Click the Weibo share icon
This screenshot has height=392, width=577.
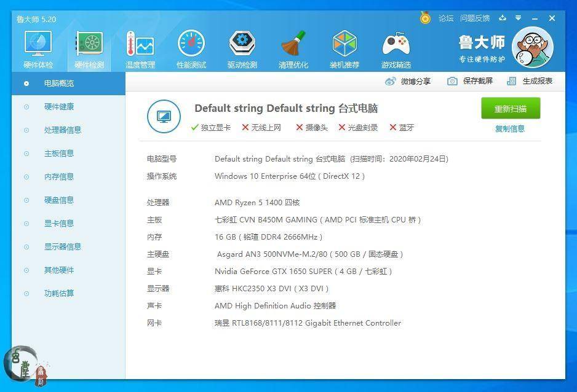point(391,81)
